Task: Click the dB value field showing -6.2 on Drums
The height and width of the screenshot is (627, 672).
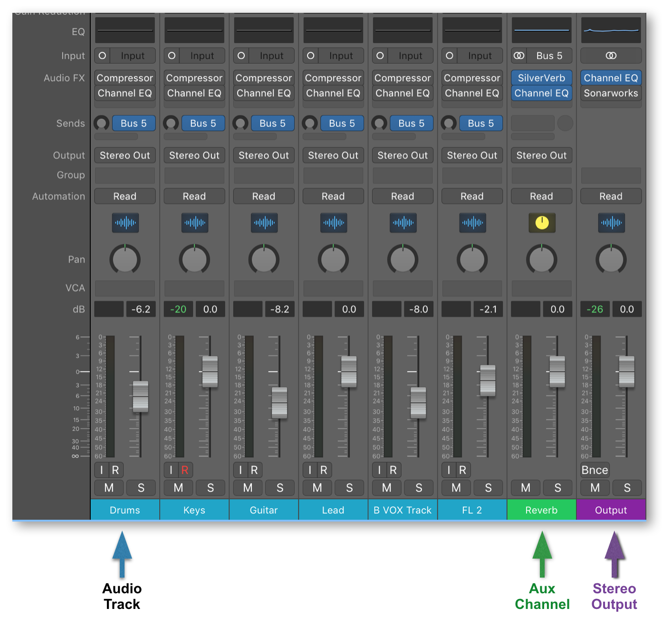Action: [x=141, y=309]
